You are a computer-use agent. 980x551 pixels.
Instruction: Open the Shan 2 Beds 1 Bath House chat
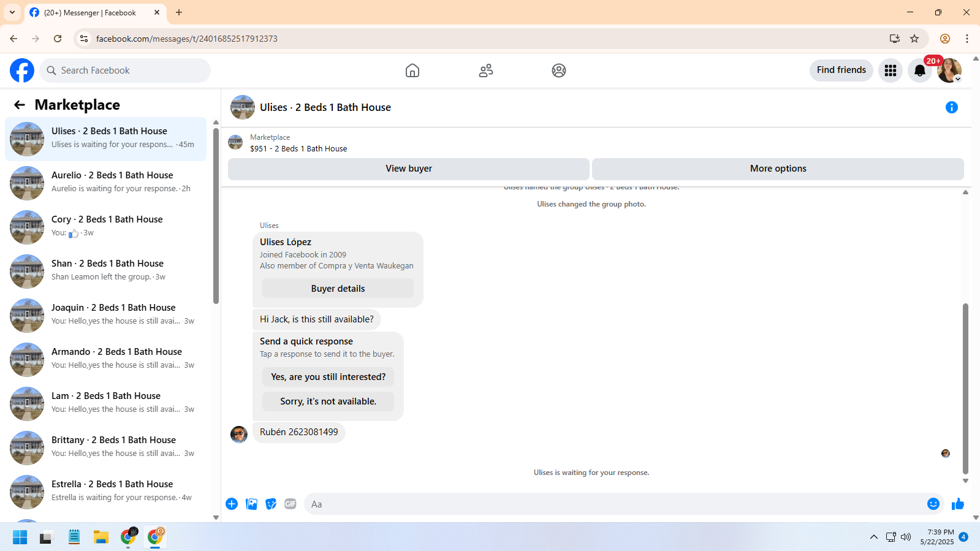click(x=105, y=272)
